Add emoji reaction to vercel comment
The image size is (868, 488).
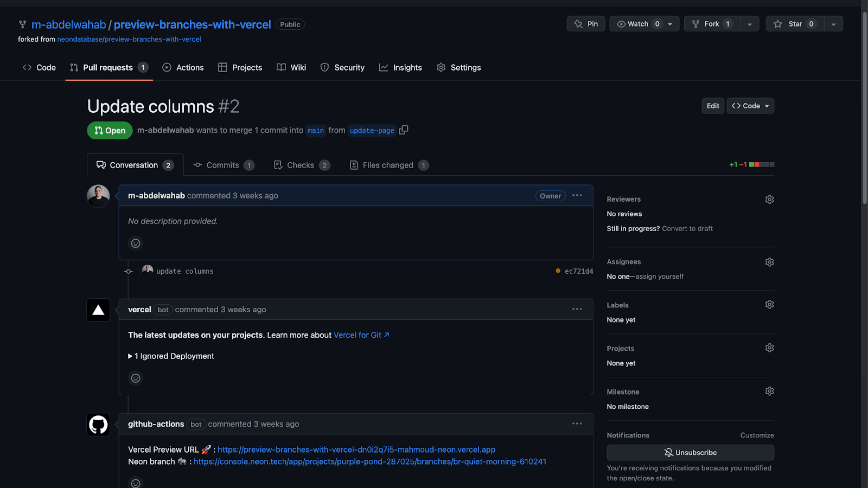(136, 378)
